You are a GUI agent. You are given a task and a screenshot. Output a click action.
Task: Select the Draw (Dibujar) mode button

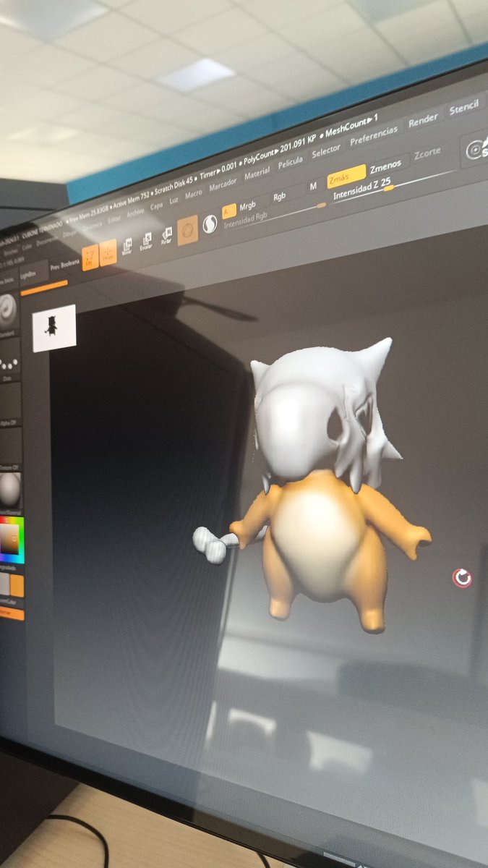click(108, 253)
